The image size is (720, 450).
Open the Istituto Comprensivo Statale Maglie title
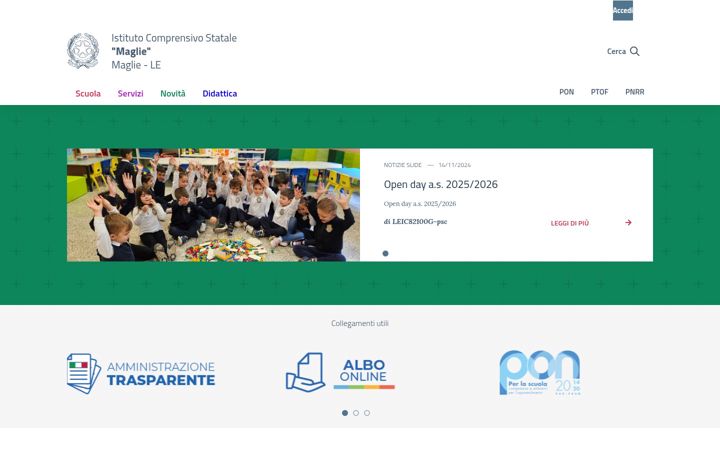pyautogui.click(x=174, y=51)
